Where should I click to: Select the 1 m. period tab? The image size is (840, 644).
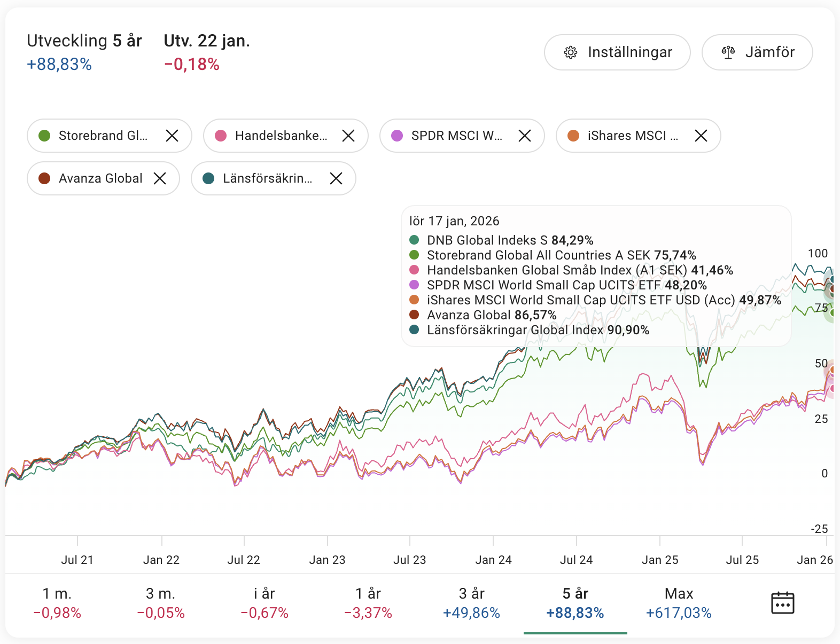click(57, 603)
